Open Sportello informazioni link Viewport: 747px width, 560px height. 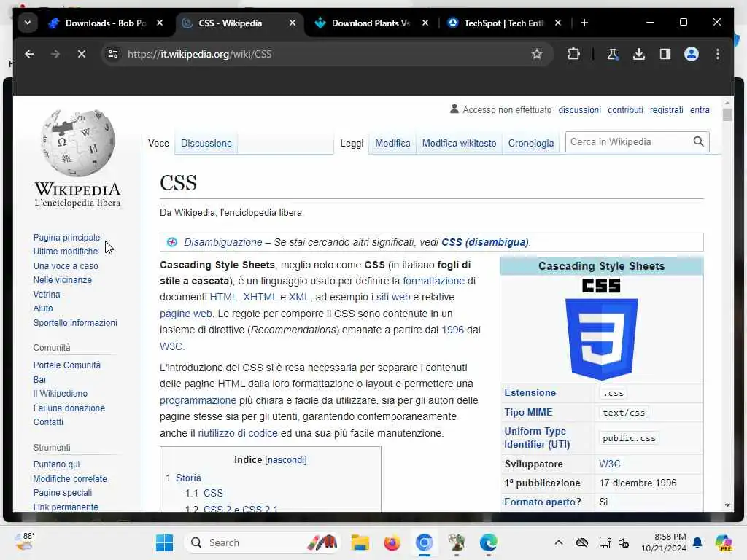click(75, 323)
